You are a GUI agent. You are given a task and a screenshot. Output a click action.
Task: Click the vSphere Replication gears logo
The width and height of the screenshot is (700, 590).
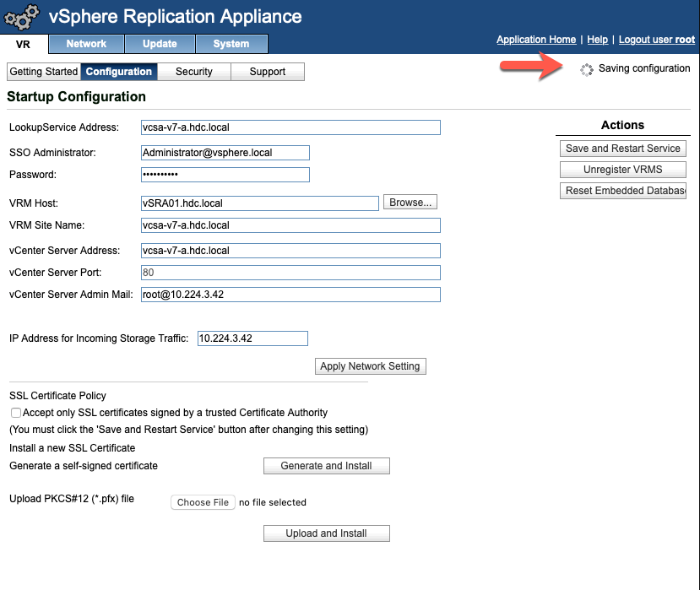(21, 17)
